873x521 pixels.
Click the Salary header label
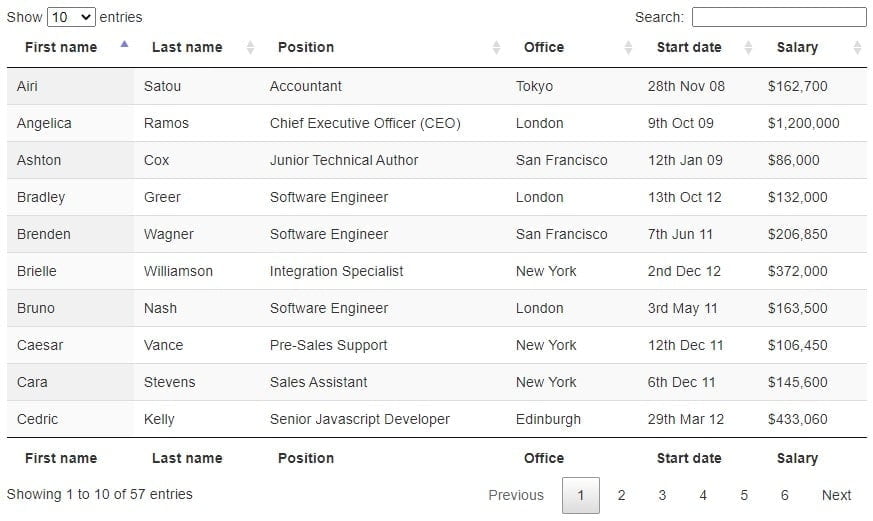(797, 47)
